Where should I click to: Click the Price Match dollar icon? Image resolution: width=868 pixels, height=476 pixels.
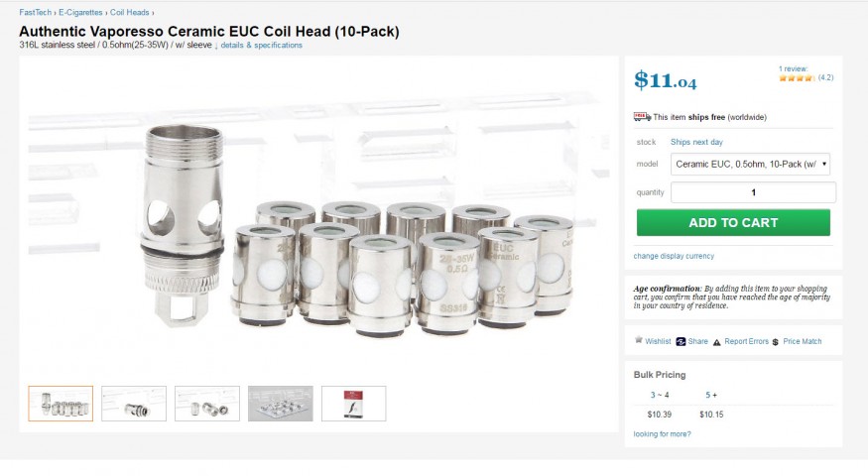pos(775,341)
